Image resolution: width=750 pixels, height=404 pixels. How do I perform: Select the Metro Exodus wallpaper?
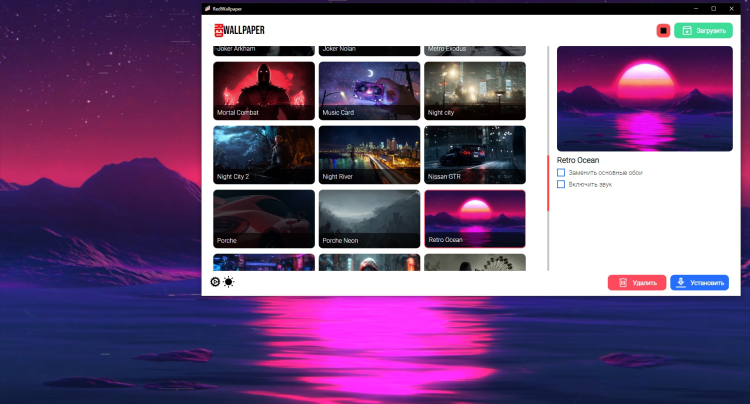click(x=475, y=51)
